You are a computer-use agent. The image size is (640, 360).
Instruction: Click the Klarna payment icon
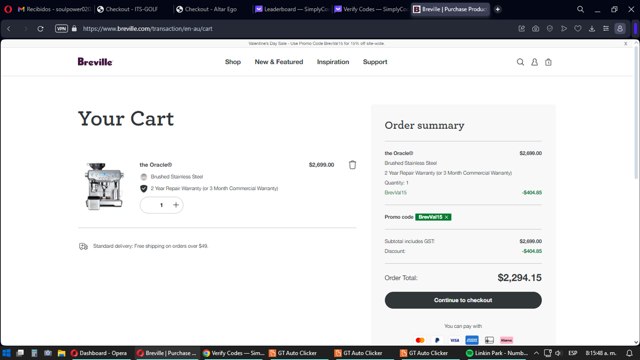(x=507, y=340)
